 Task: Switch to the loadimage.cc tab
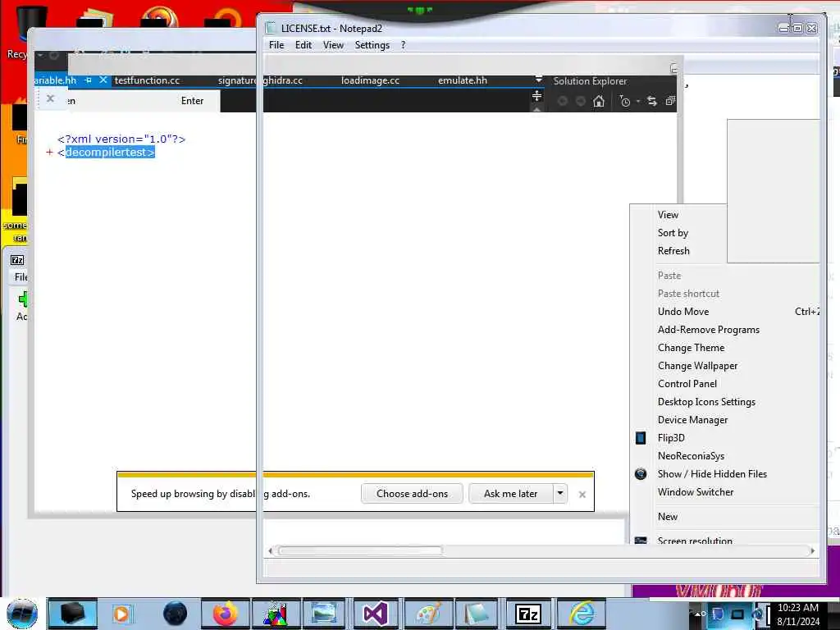point(370,80)
